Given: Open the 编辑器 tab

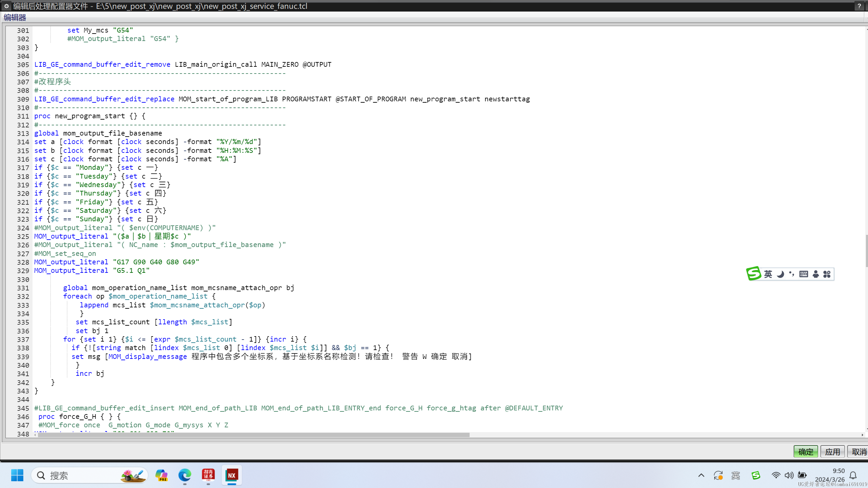Looking at the screenshot, I should [15, 17].
